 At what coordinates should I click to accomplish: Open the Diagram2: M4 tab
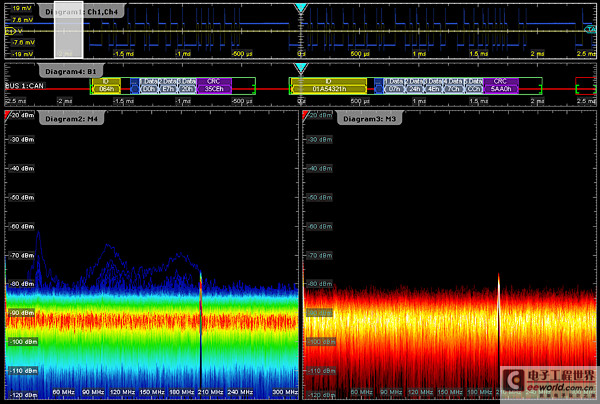tap(72, 119)
